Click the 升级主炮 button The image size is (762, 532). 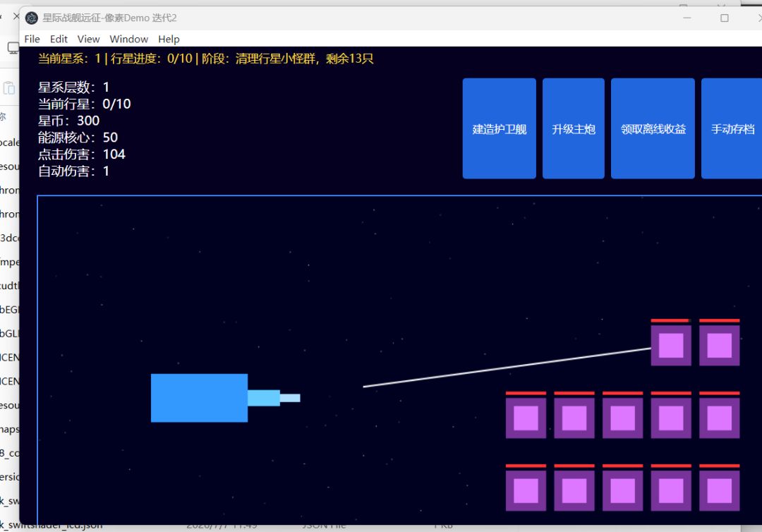point(574,128)
